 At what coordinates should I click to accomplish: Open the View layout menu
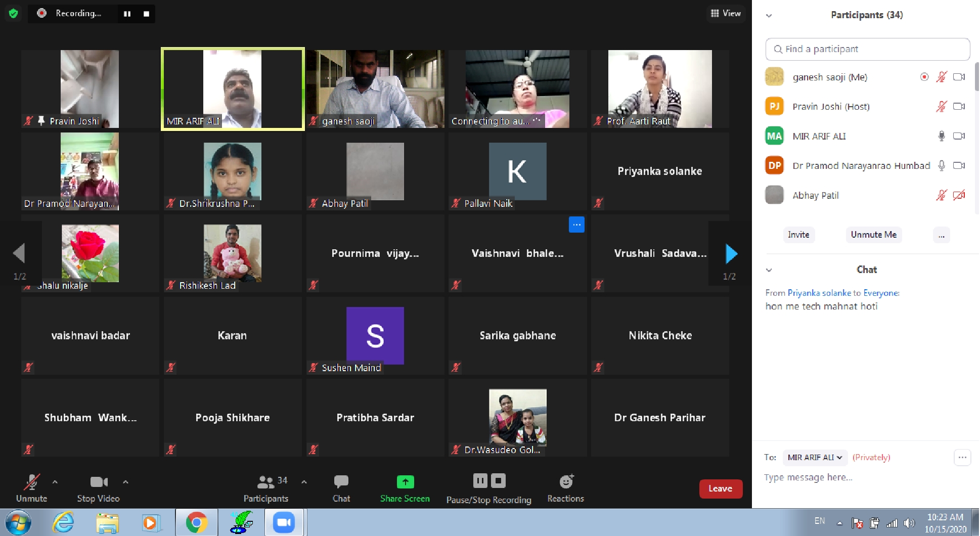click(726, 14)
